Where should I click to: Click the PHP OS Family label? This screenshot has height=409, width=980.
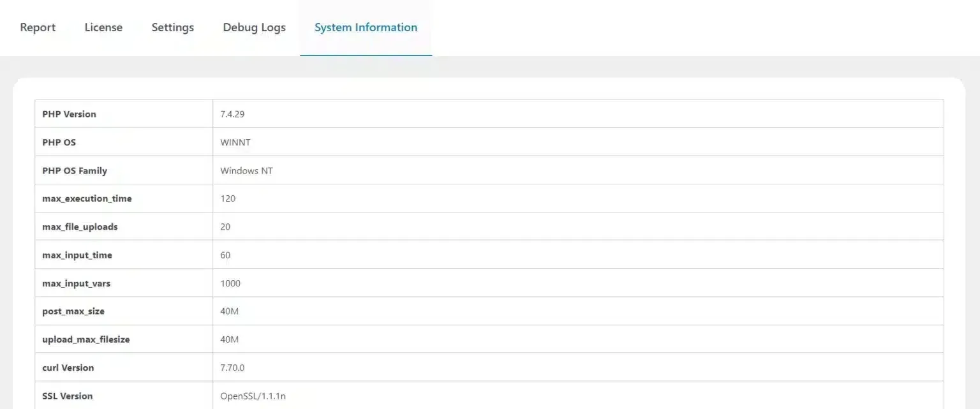tap(74, 170)
